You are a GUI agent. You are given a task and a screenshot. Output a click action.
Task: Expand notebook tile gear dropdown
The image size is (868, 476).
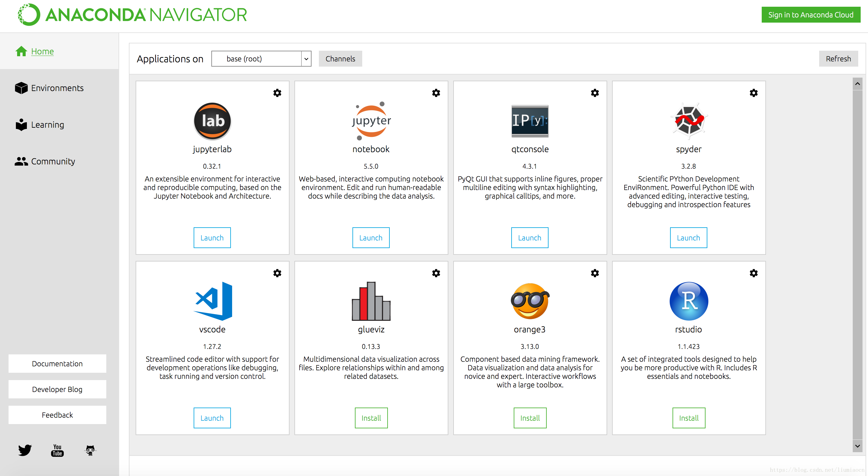436,93
